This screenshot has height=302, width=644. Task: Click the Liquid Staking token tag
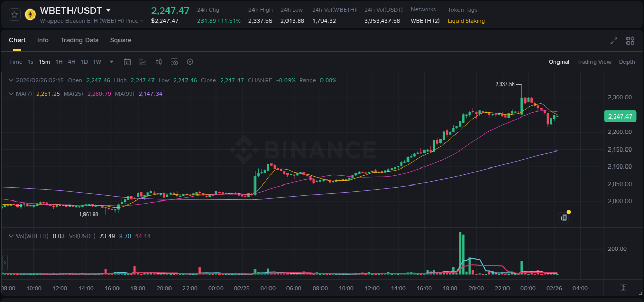click(466, 21)
